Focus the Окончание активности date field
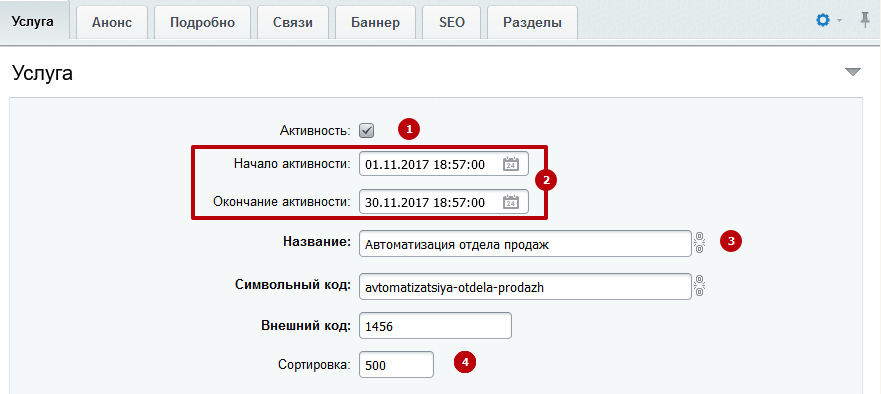Image resolution: width=881 pixels, height=394 pixels. tap(444, 202)
